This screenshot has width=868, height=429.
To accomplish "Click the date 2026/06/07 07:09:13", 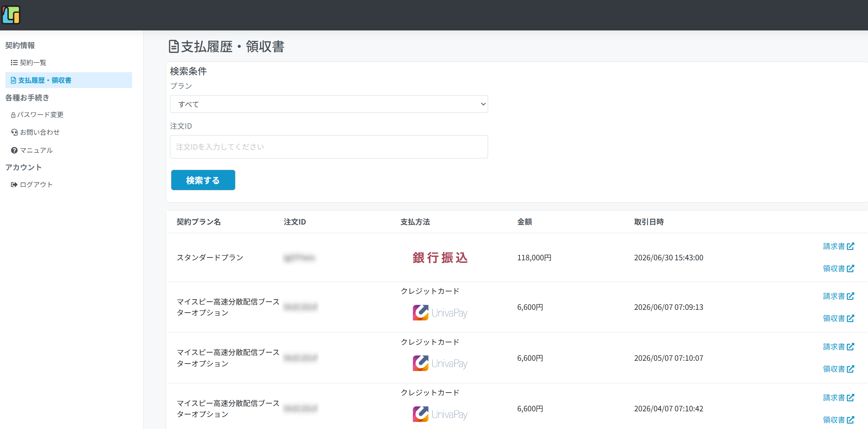I will [669, 307].
